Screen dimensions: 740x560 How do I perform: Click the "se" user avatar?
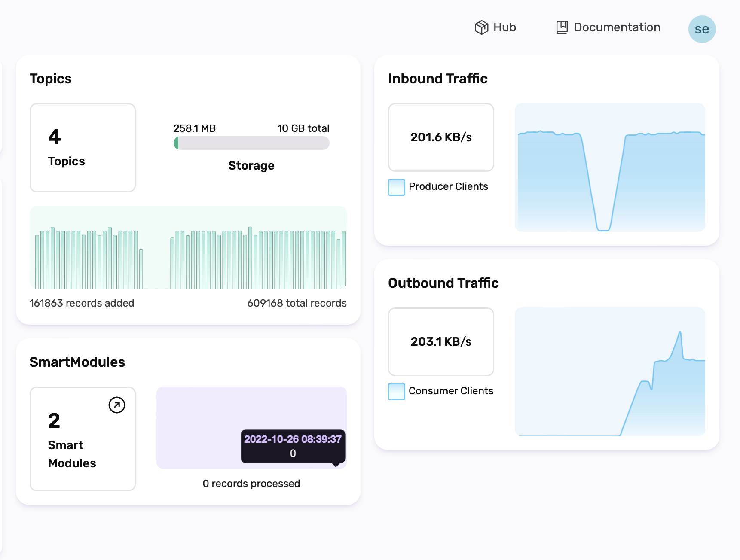click(702, 28)
